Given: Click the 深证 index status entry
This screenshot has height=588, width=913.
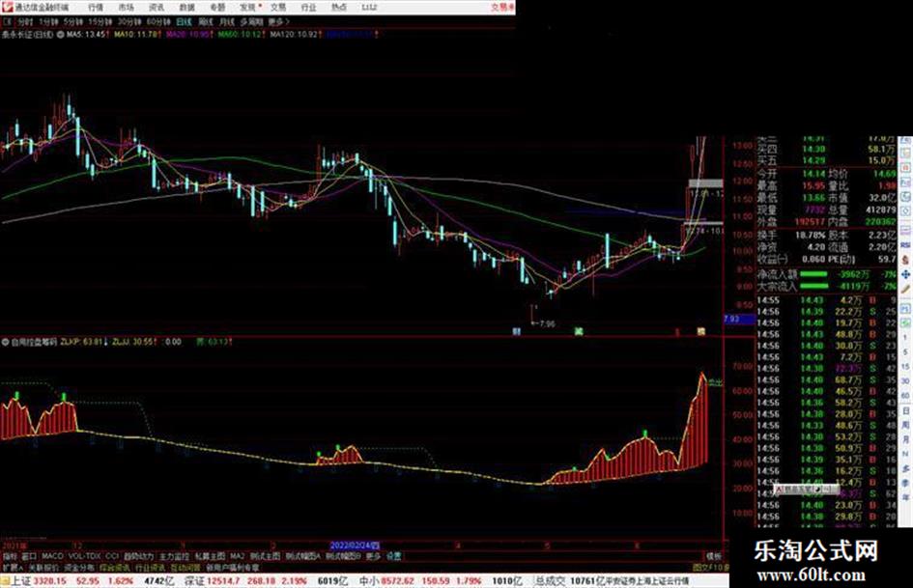Looking at the screenshot, I should coord(265,581).
